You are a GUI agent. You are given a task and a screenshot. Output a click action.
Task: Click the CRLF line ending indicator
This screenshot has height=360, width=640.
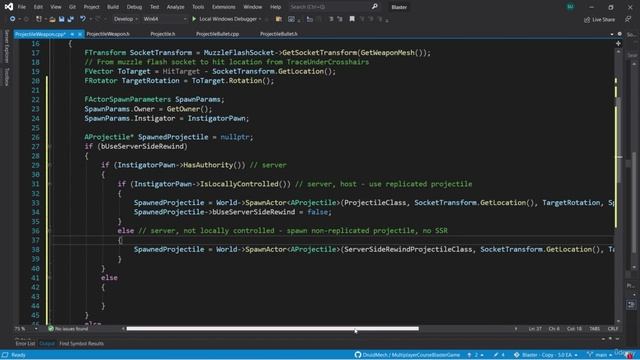613,329
